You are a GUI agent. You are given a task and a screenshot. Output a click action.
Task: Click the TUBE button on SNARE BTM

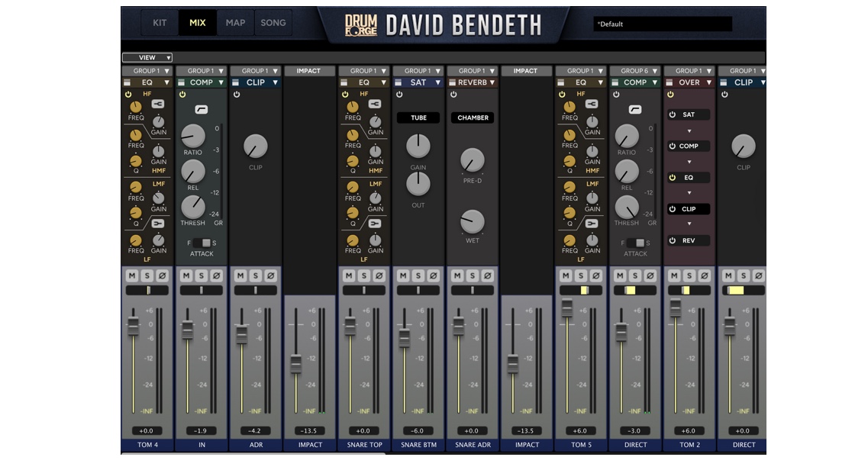click(x=417, y=117)
